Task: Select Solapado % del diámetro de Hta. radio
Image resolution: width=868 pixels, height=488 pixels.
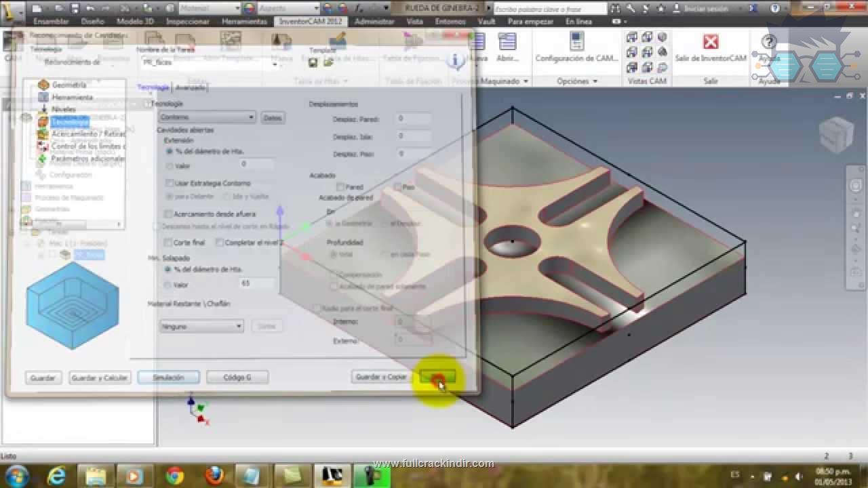Action: [x=168, y=269]
